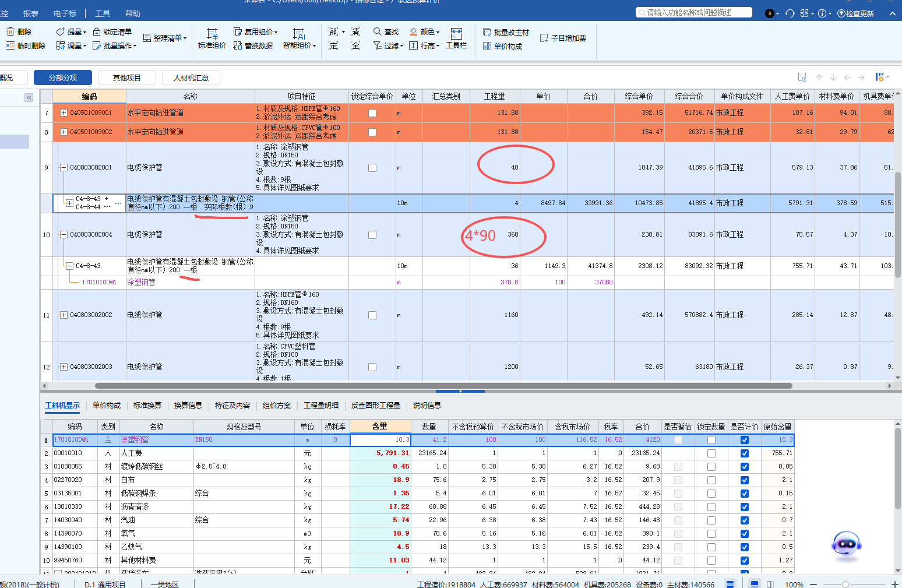This screenshot has width=902, height=588.
Task: Click the 临时删除 temporary delete icon
Action: pos(10,45)
